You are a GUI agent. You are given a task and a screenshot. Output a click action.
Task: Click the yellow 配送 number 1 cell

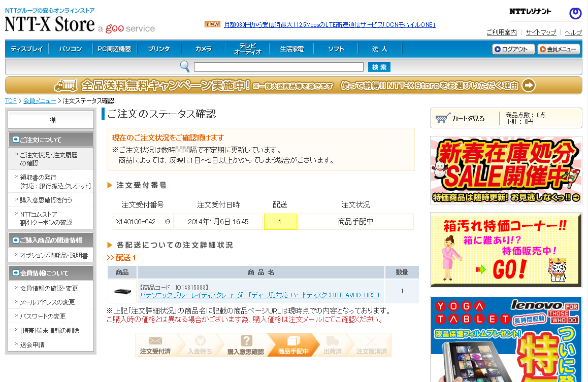(x=280, y=222)
